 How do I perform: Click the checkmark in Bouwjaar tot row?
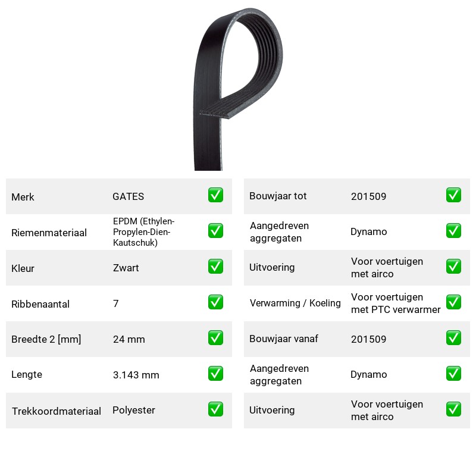(x=453, y=195)
